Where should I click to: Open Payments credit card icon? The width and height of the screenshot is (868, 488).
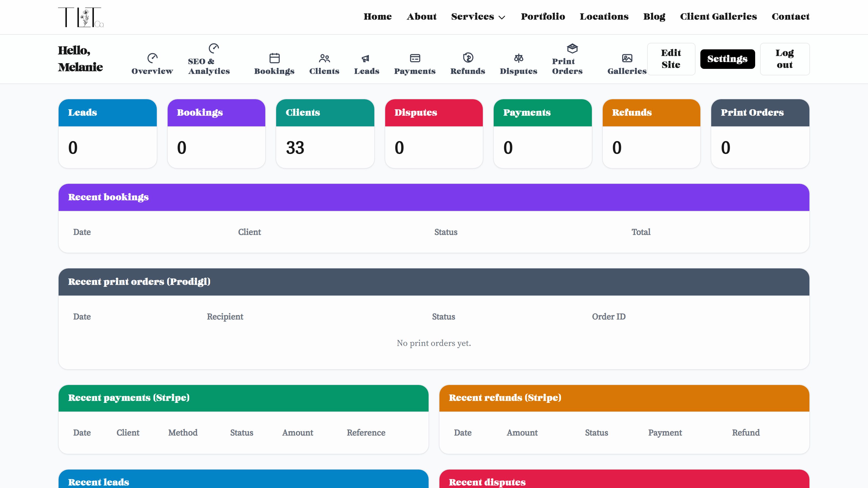coord(415,58)
